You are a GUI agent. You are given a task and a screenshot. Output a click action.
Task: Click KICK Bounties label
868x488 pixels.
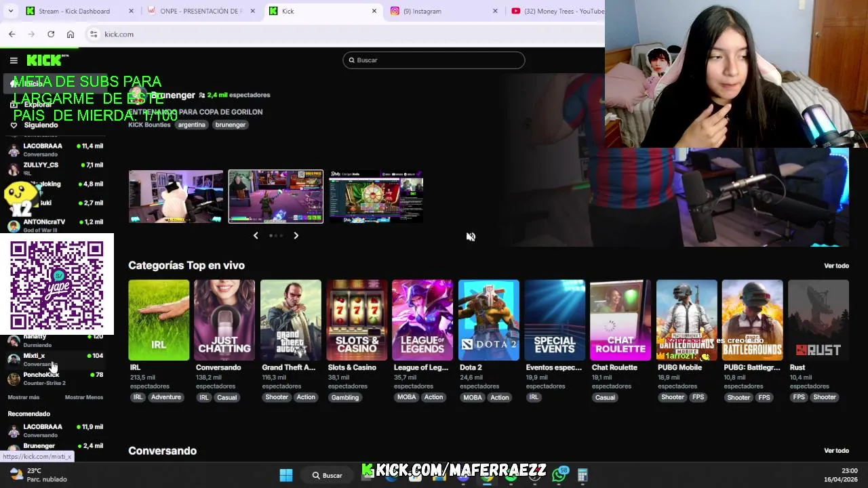click(149, 125)
